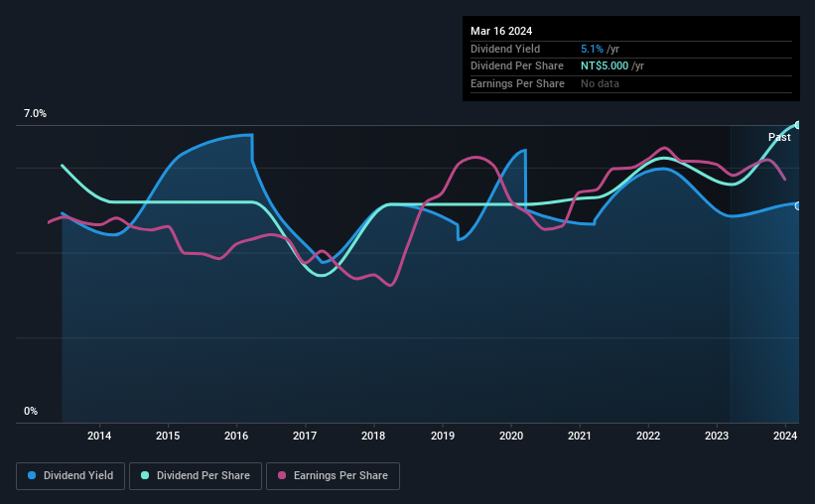The width and height of the screenshot is (815, 504).
Task: Click the 'Past' label in the chart
Action: tap(779, 137)
